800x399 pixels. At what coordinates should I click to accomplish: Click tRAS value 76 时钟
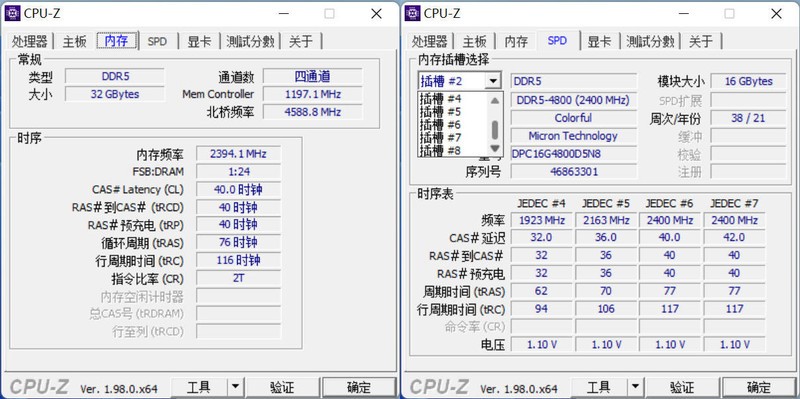point(238,242)
